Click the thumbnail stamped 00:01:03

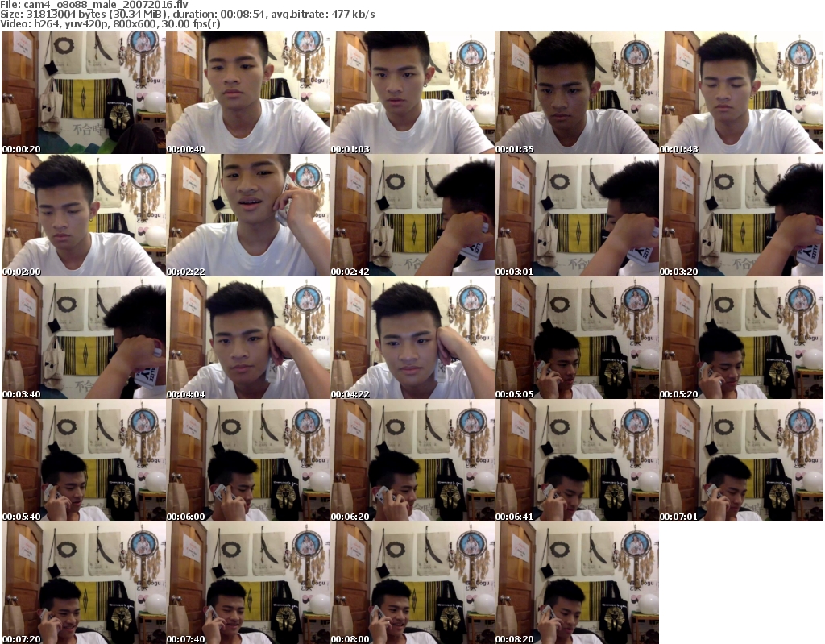tap(412, 93)
